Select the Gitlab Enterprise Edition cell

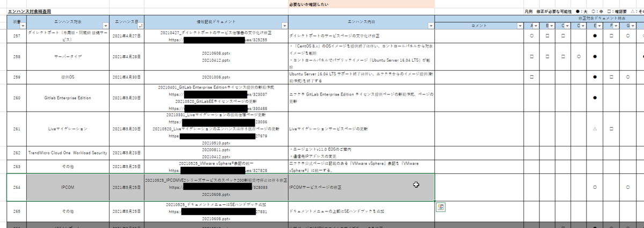(x=68, y=98)
